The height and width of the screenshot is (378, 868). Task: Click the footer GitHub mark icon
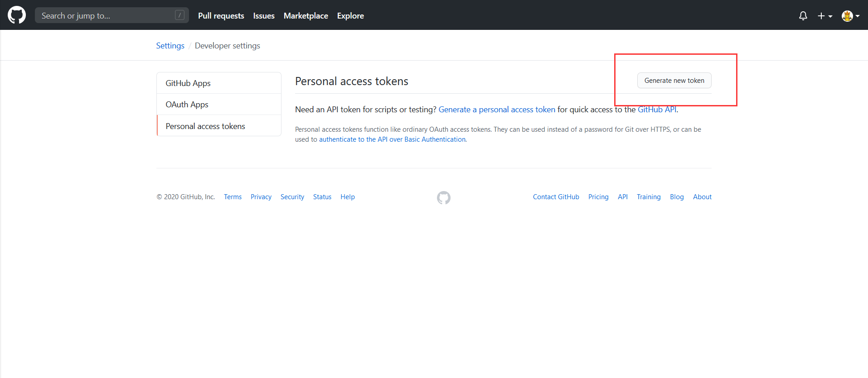443,197
